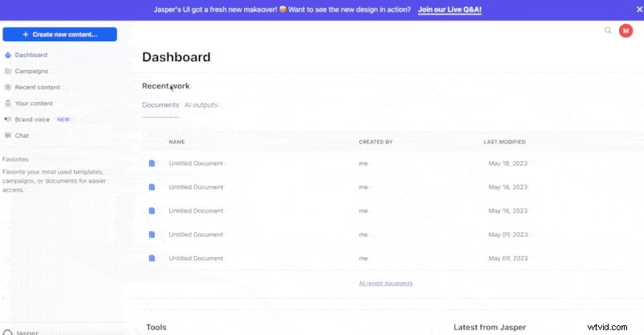Open Brand voice section
This screenshot has width=644, height=335.
pyautogui.click(x=32, y=119)
